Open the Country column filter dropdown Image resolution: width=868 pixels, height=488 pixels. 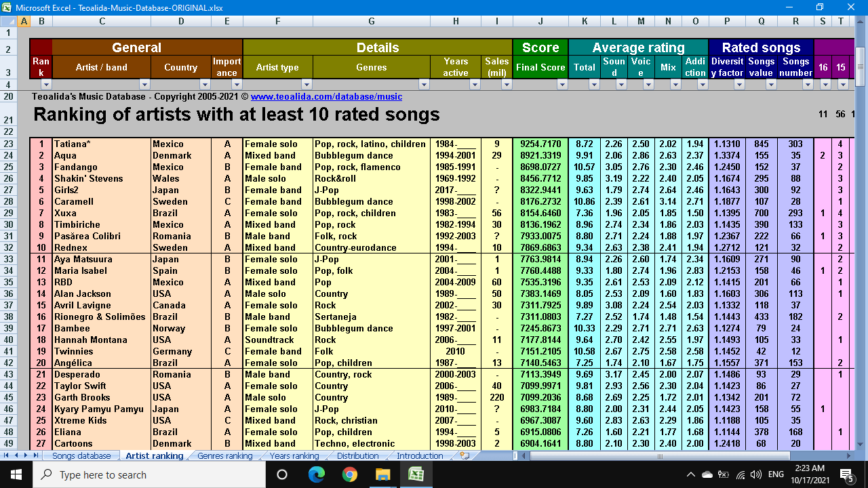pyautogui.click(x=203, y=85)
